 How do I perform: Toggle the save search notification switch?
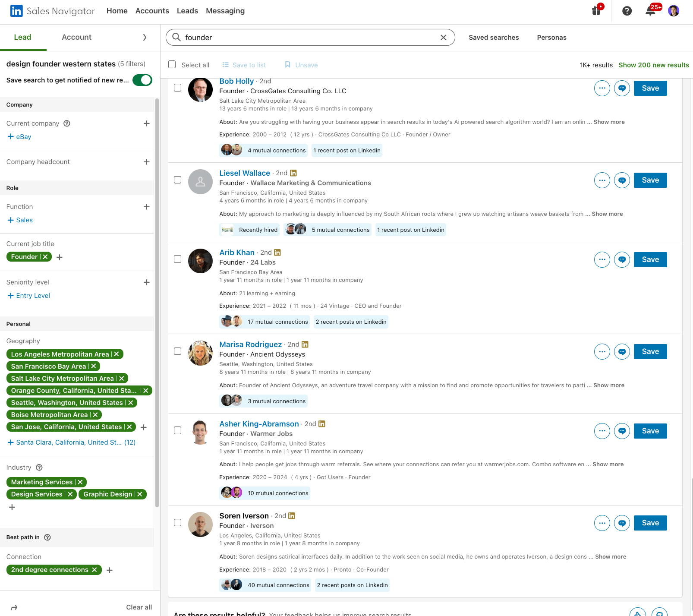pyautogui.click(x=142, y=80)
